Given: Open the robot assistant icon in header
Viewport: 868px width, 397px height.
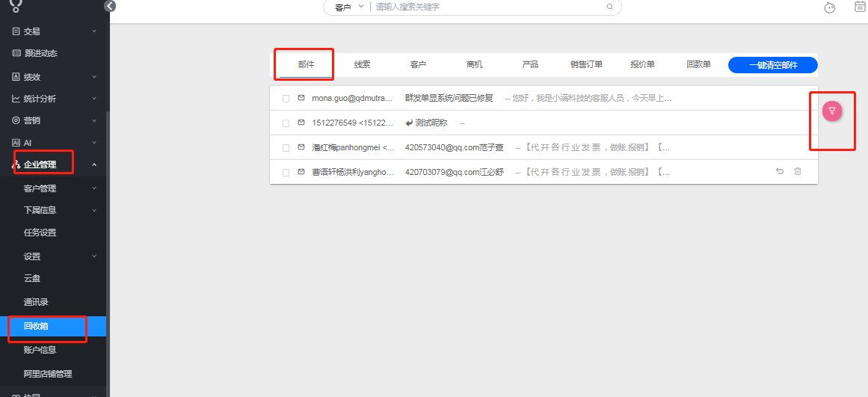Looking at the screenshot, I should [x=829, y=7].
